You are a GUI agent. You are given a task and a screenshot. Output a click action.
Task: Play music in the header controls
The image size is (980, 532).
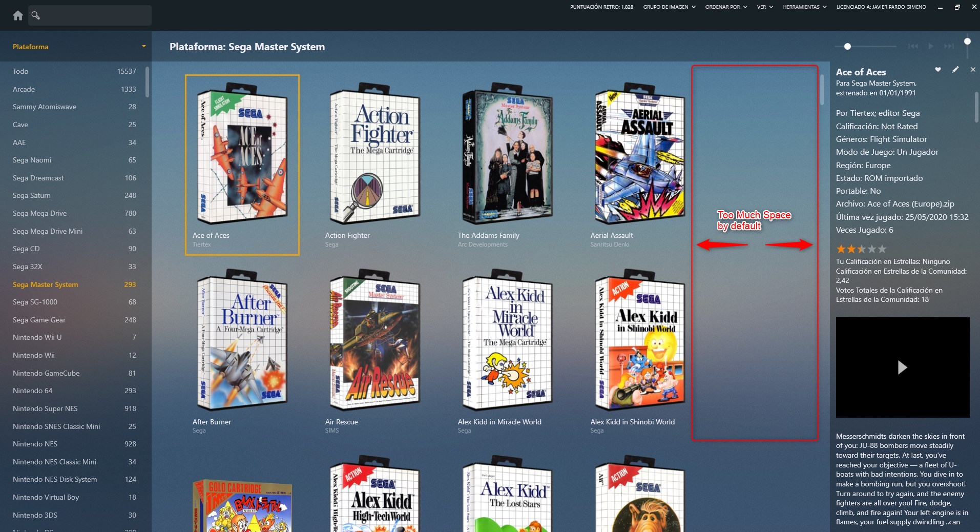coord(931,46)
